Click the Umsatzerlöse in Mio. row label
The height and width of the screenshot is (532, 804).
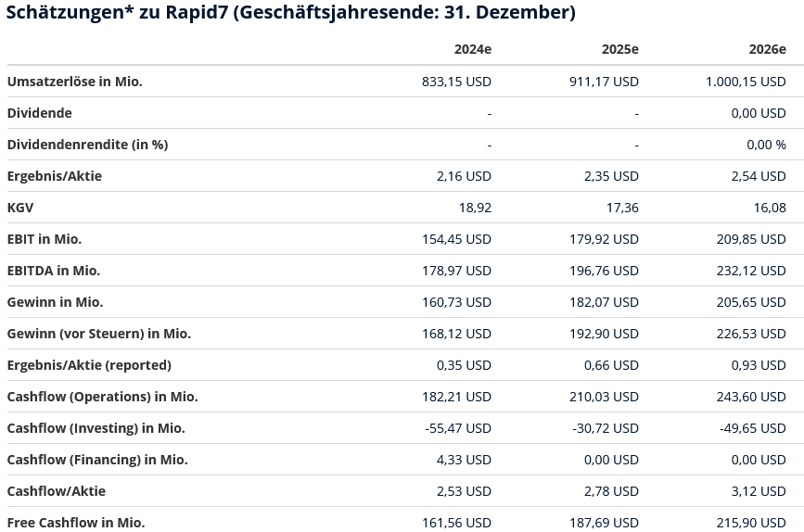(x=75, y=82)
